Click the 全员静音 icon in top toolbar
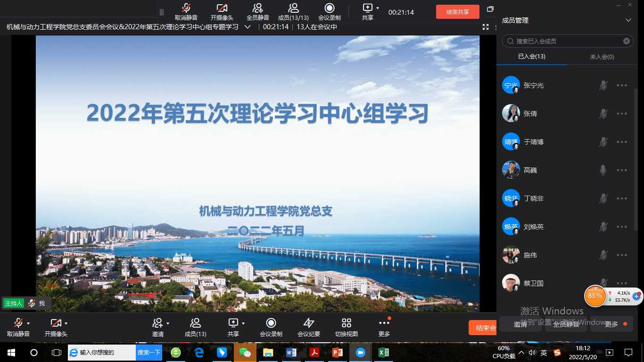The width and height of the screenshot is (644, 362). [x=257, y=8]
